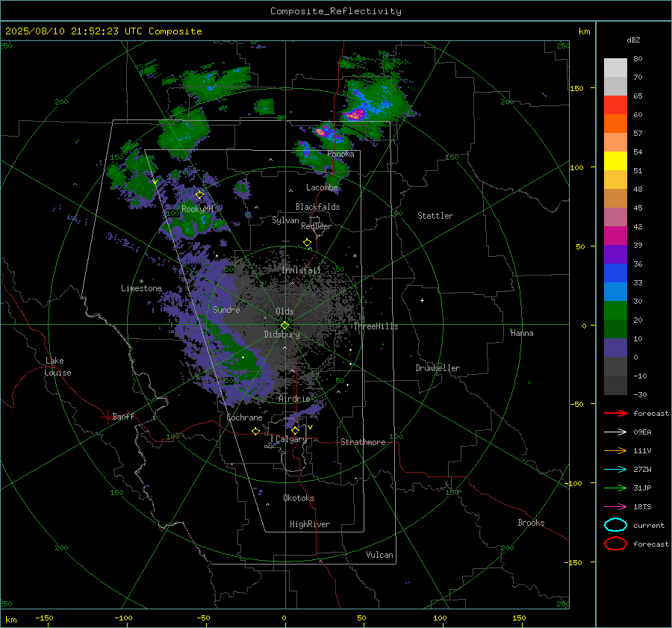The height and width of the screenshot is (628, 672).
Task: Click the ThreeHills city label
Action: (376, 326)
